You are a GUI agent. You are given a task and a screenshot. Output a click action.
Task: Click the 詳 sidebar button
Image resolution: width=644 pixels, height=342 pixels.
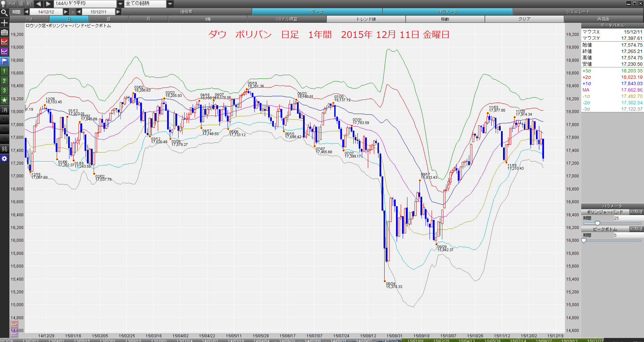click(4, 120)
